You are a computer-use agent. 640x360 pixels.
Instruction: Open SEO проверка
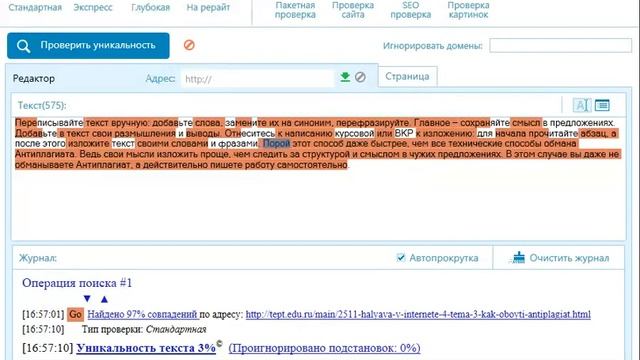(x=411, y=10)
